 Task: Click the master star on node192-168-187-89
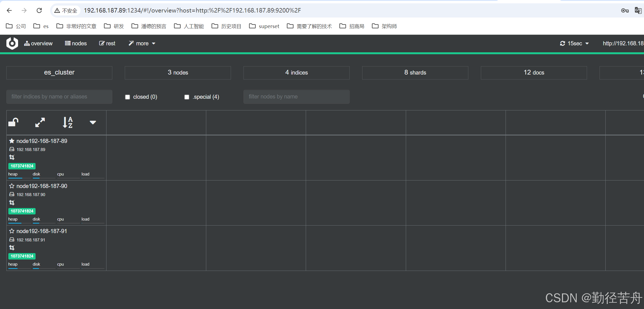pyautogui.click(x=12, y=141)
